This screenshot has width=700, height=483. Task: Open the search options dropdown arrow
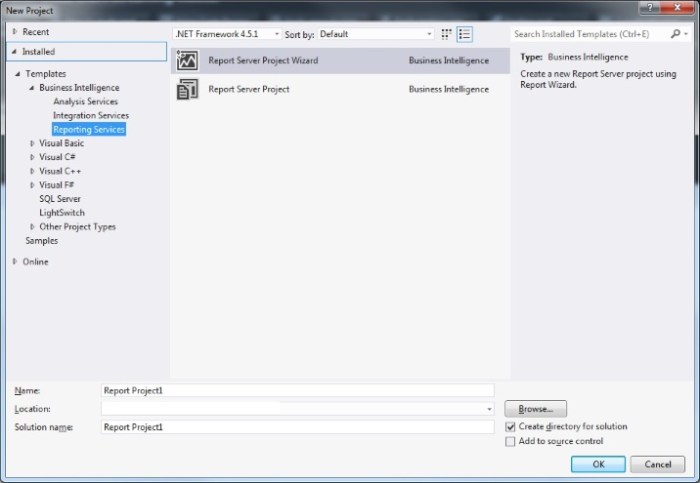click(x=686, y=34)
